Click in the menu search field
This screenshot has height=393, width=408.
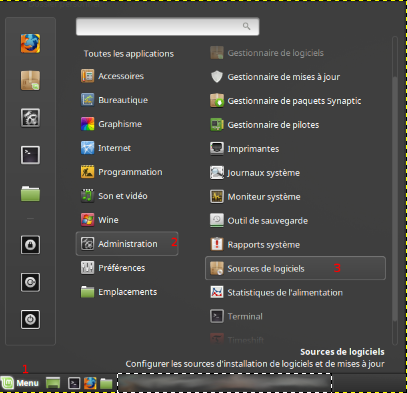pyautogui.click(x=167, y=26)
